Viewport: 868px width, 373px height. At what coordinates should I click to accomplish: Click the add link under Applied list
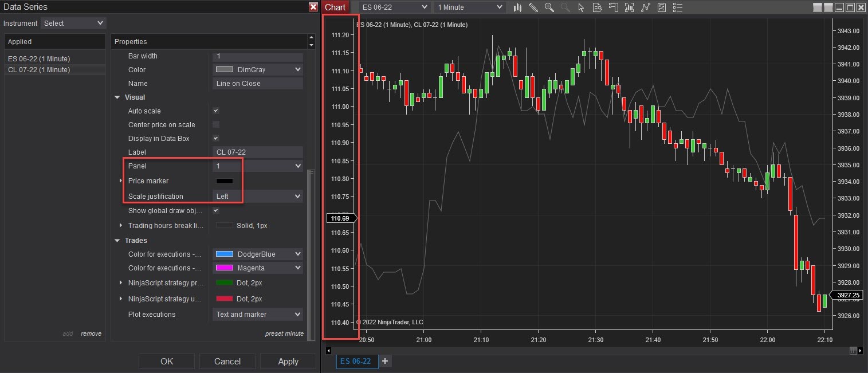click(68, 333)
